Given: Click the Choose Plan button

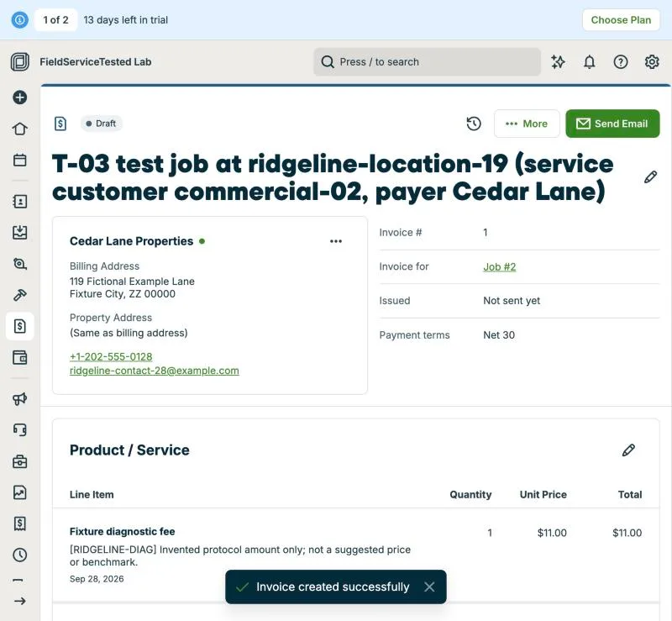Looking at the screenshot, I should point(621,19).
